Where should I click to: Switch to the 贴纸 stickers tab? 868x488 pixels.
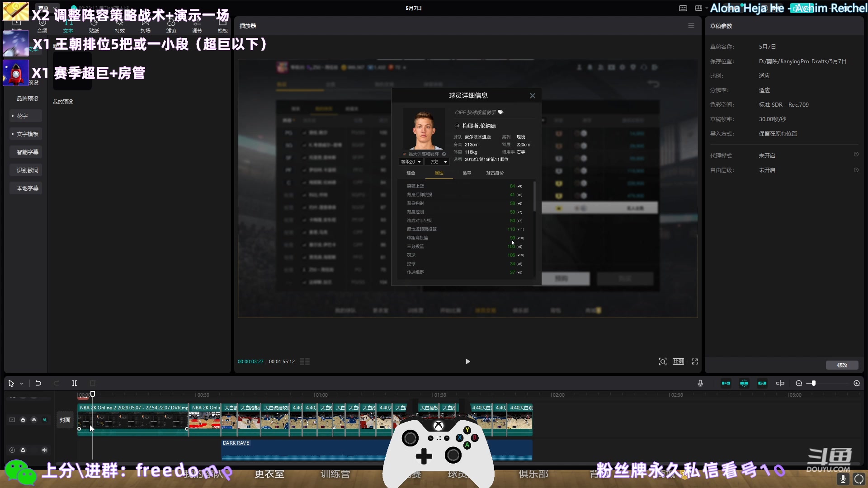point(94,26)
